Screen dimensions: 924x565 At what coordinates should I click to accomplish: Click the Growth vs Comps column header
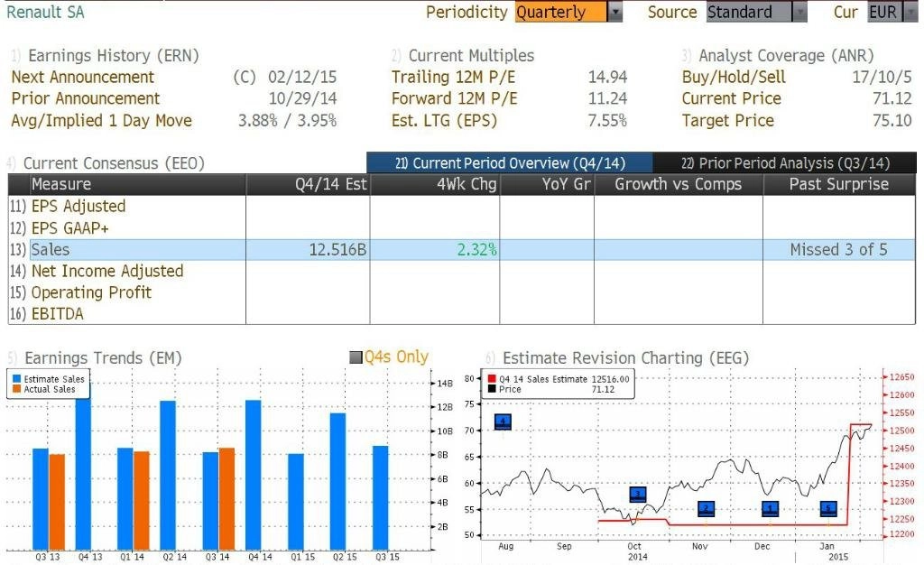[x=679, y=184]
